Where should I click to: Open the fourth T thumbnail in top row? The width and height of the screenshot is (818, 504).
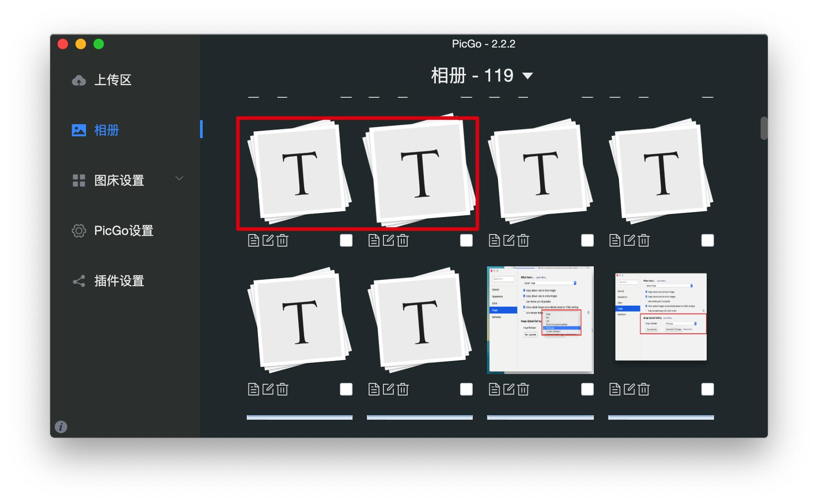tap(661, 171)
